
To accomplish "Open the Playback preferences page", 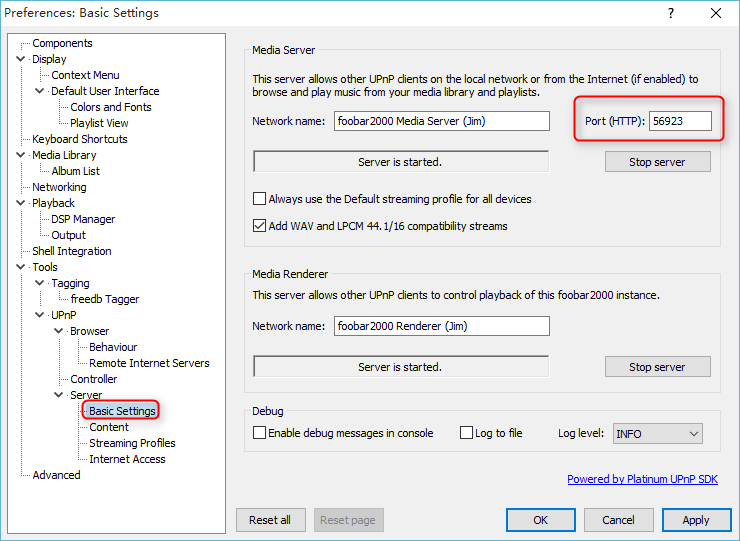I will coord(53,203).
